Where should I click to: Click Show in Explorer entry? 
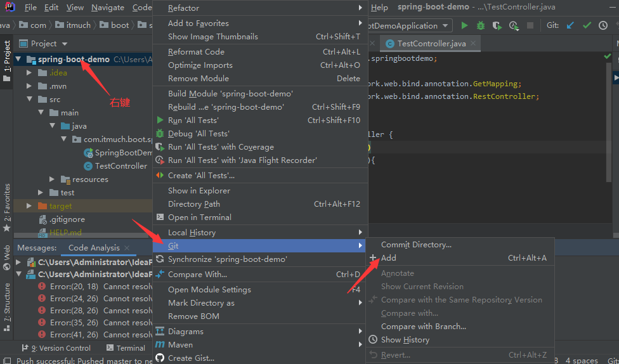(x=260, y=191)
